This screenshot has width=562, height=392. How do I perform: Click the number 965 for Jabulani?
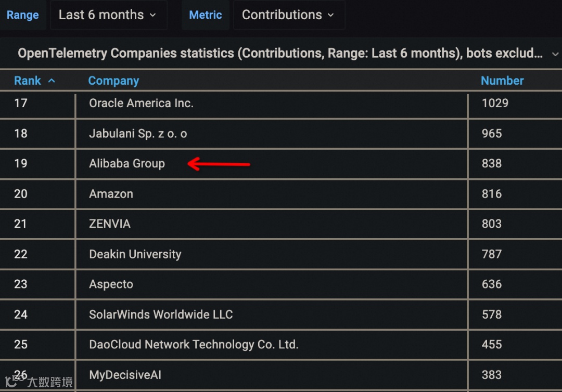492,134
